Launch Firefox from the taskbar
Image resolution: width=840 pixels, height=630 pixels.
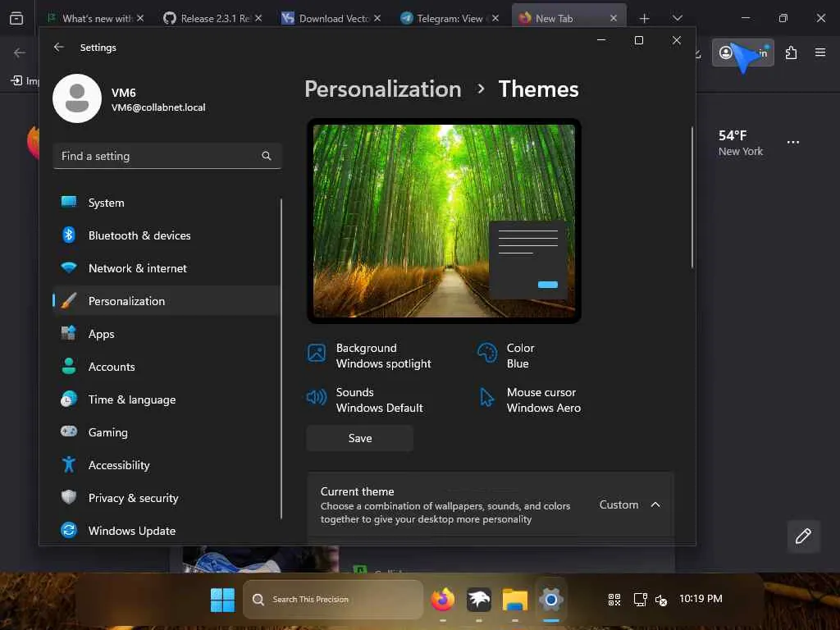tap(443, 600)
